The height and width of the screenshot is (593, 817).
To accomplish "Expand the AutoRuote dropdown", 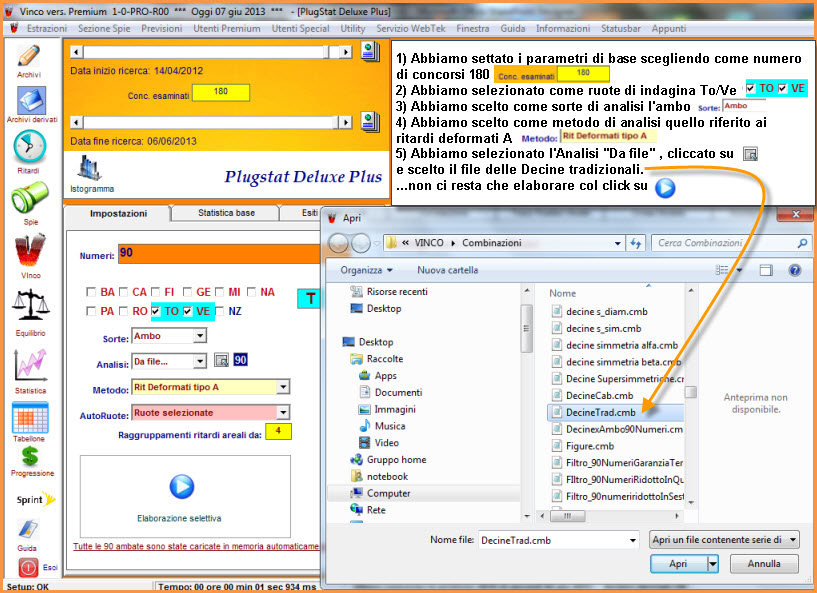I will 283,412.
